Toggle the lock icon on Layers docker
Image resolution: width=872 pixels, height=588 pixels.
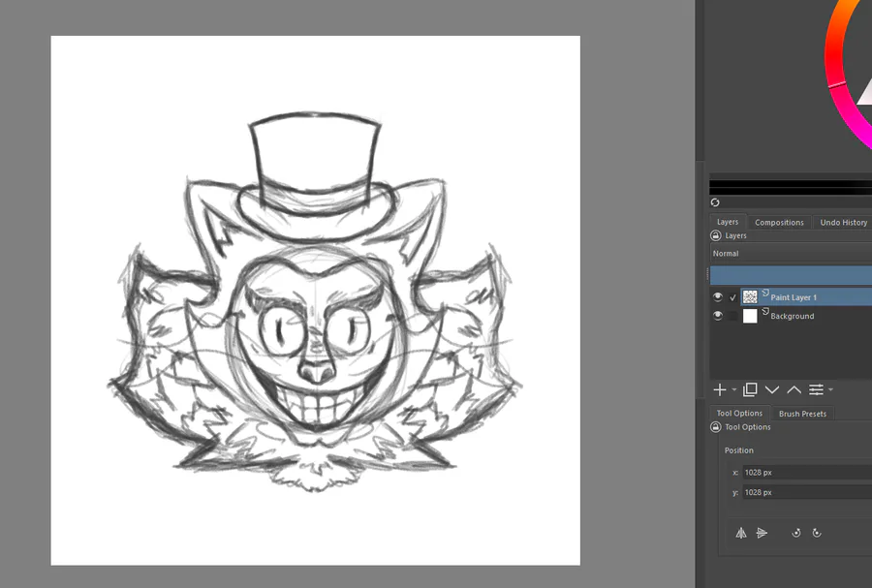(716, 235)
